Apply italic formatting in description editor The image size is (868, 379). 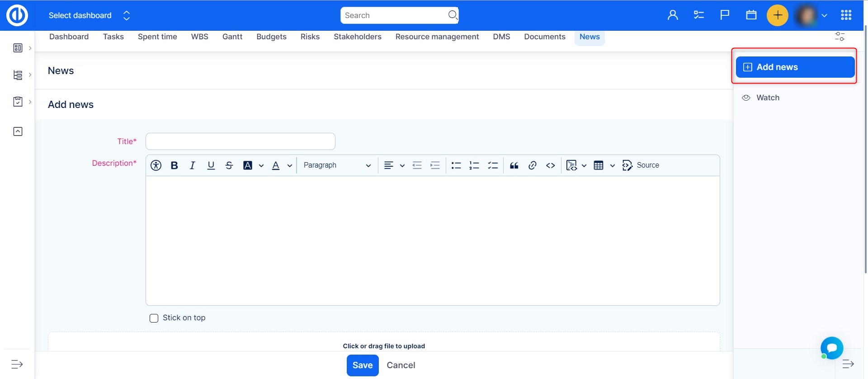pos(192,165)
